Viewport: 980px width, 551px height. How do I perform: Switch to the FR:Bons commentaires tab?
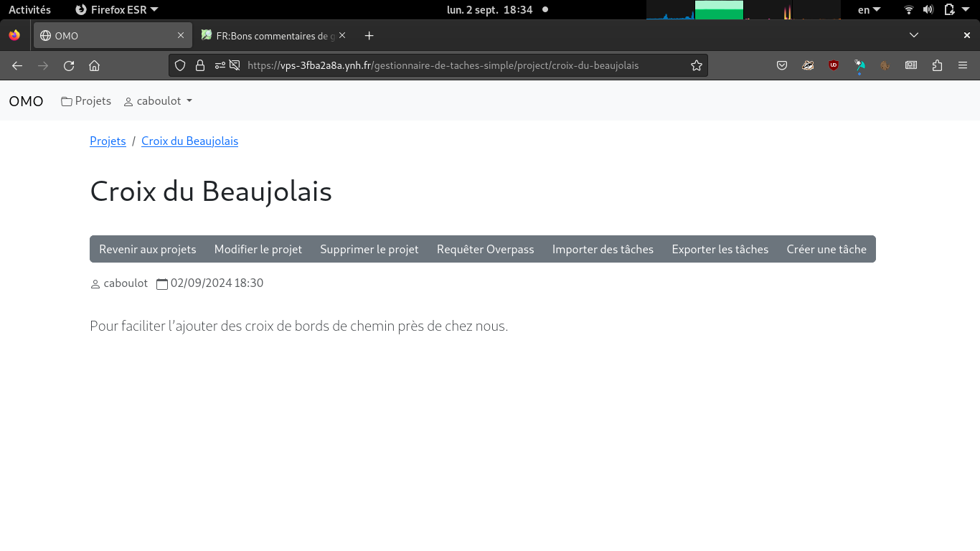[273, 36]
